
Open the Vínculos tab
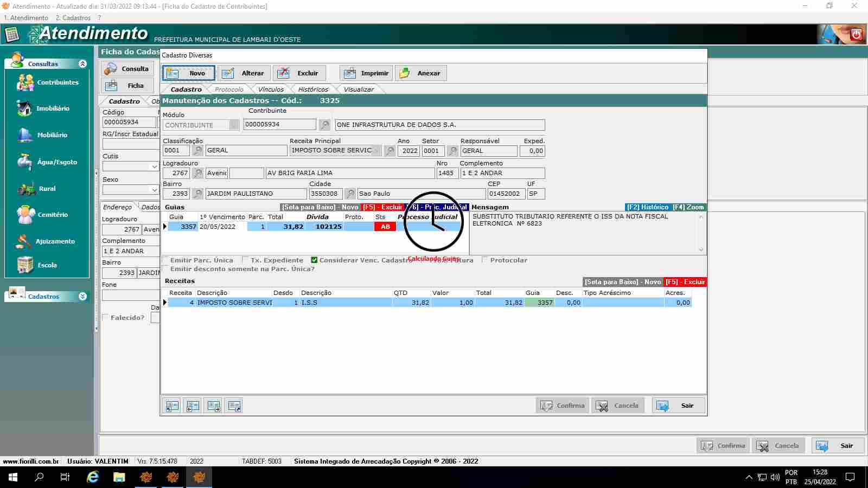click(x=271, y=89)
